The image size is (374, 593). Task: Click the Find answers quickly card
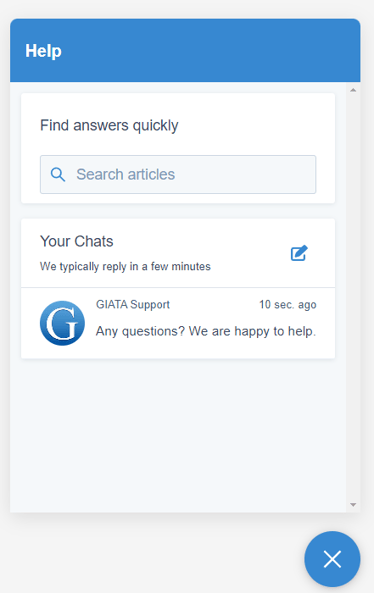point(178,148)
